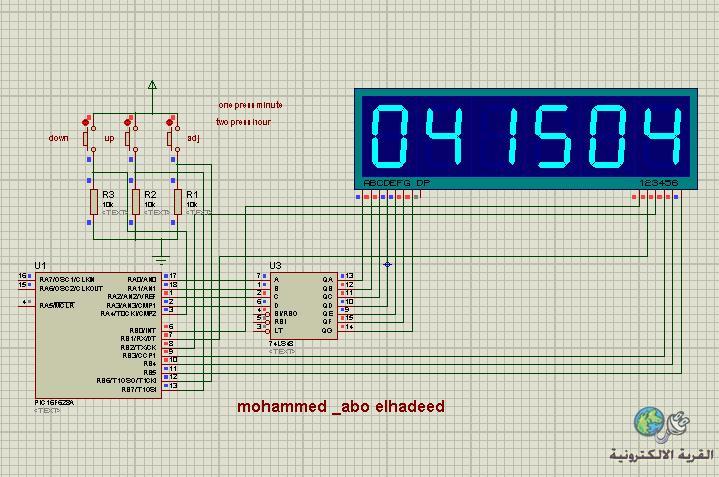Click the blue origin marker near the segment wires
Image resolution: width=719 pixels, height=477 pixels.
387,265
